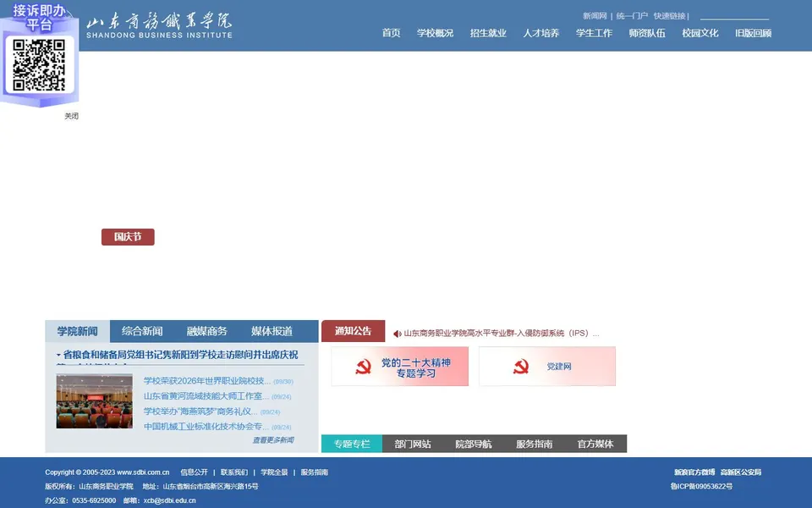812x508 pixels.
Task: Open the scrolling notice about 入侵防御系统（IPS）
Action: [502, 334]
